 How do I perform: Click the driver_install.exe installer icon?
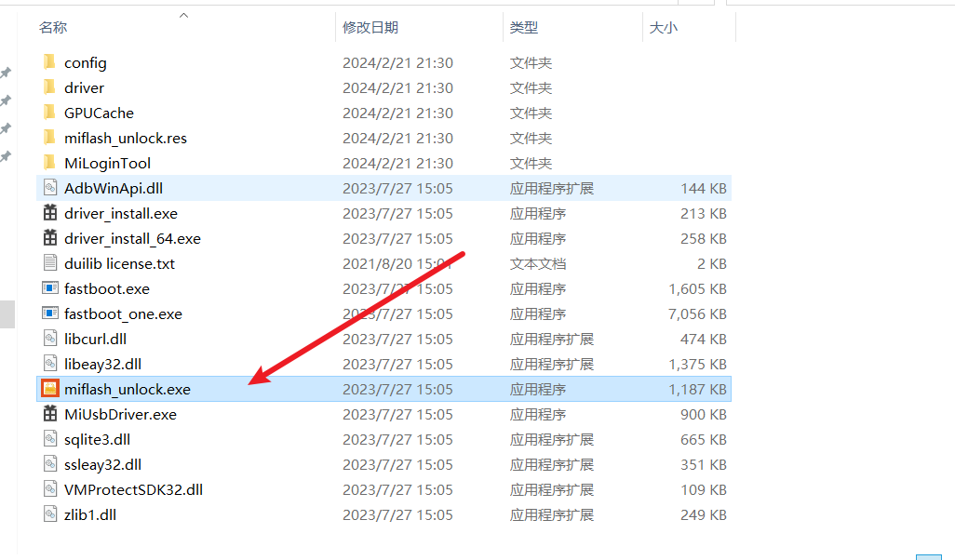click(x=50, y=212)
